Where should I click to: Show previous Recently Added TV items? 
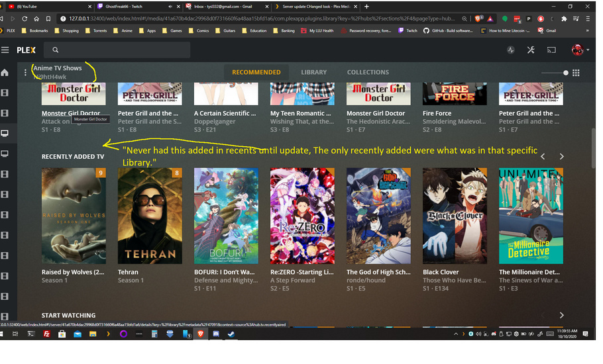(x=543, y=156)
